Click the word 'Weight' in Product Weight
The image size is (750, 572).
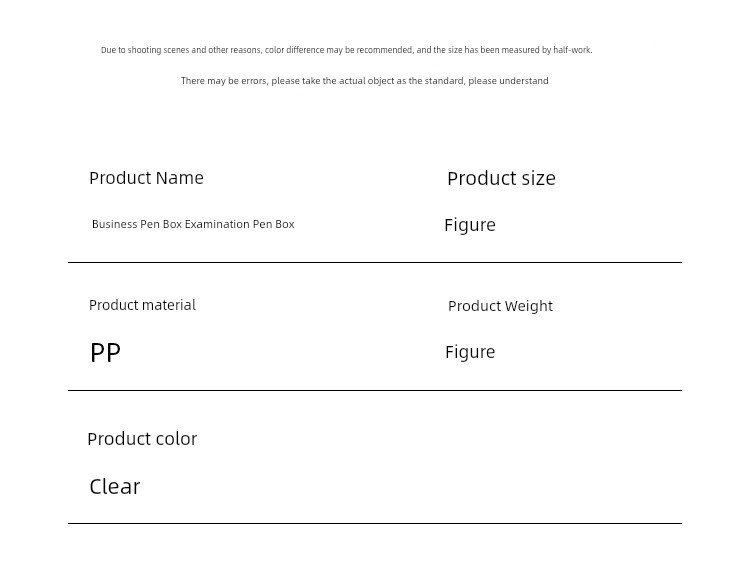(529, 307)
